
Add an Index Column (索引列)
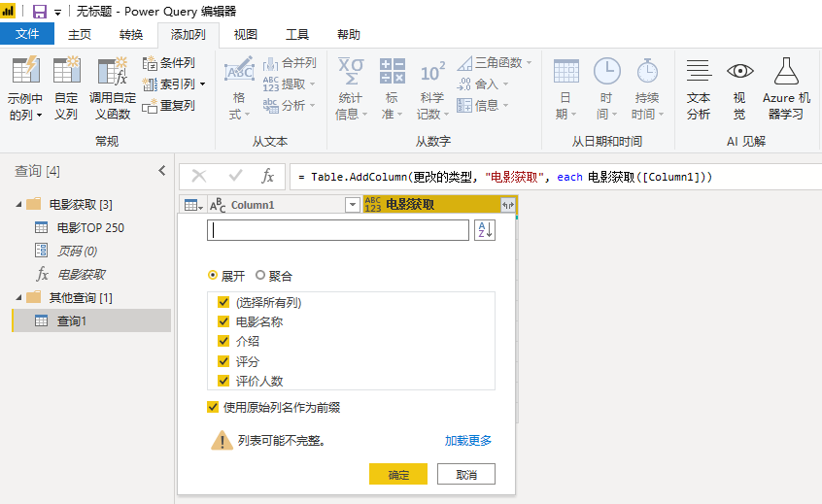(174, 84)
